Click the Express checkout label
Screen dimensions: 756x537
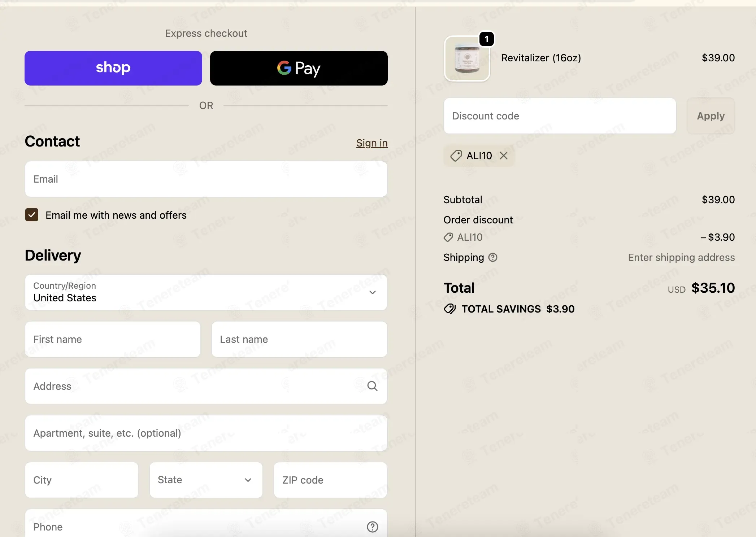206,33
